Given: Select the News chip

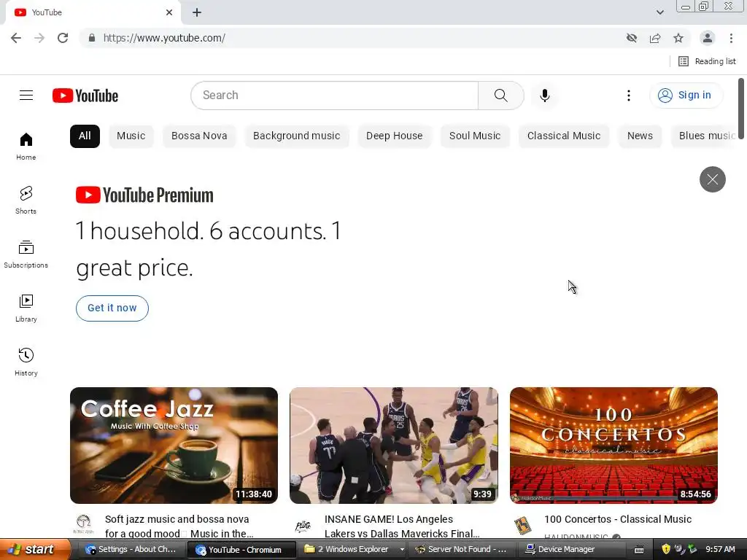Looking at the screenshot, I should click(640, 136).
